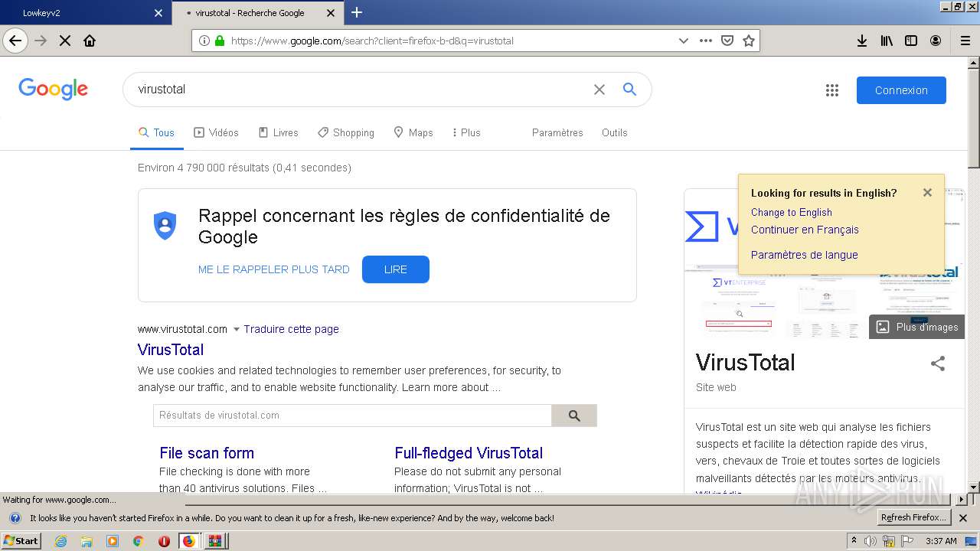This screenshot has height=551, width=980.
Task: Share the VirusTotal knowledge panel
Action: pos(938,364)
